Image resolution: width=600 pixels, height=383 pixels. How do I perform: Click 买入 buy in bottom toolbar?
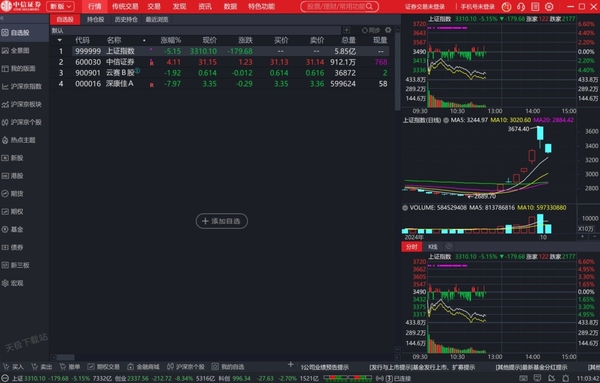click(13, 367)
